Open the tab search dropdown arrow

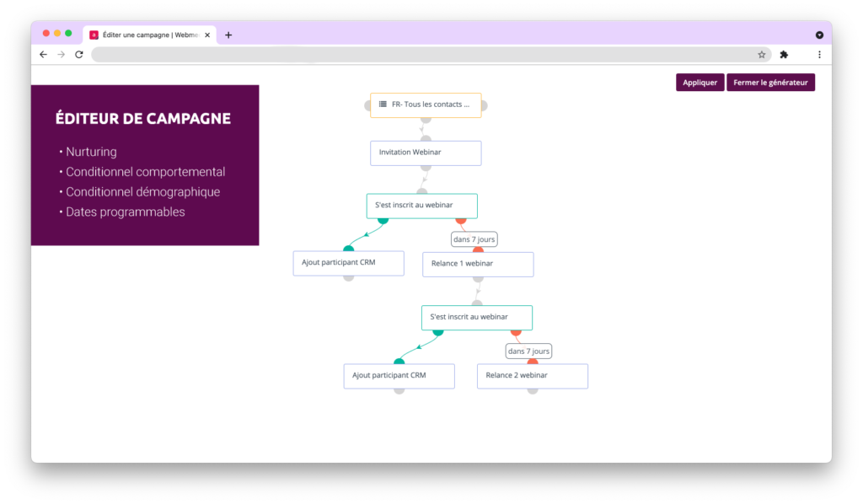pyautogui.click(x=819, y=35)
